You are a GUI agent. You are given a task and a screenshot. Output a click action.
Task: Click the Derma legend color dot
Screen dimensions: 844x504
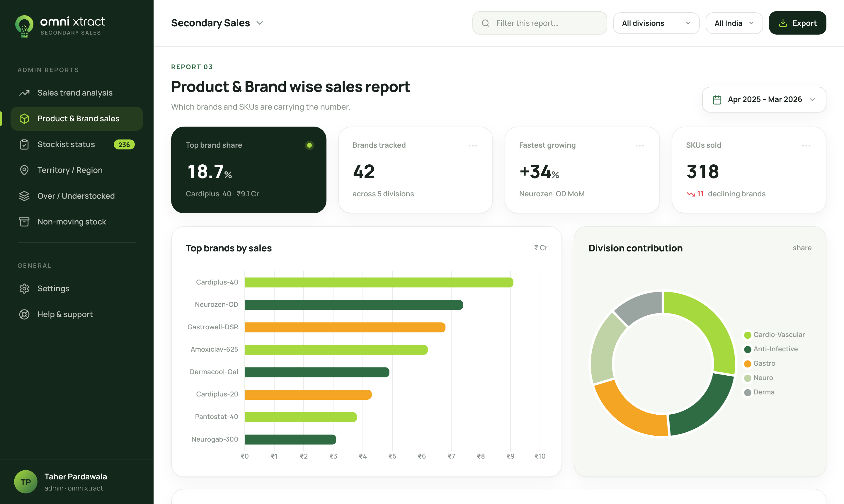(x=747, y=393)
